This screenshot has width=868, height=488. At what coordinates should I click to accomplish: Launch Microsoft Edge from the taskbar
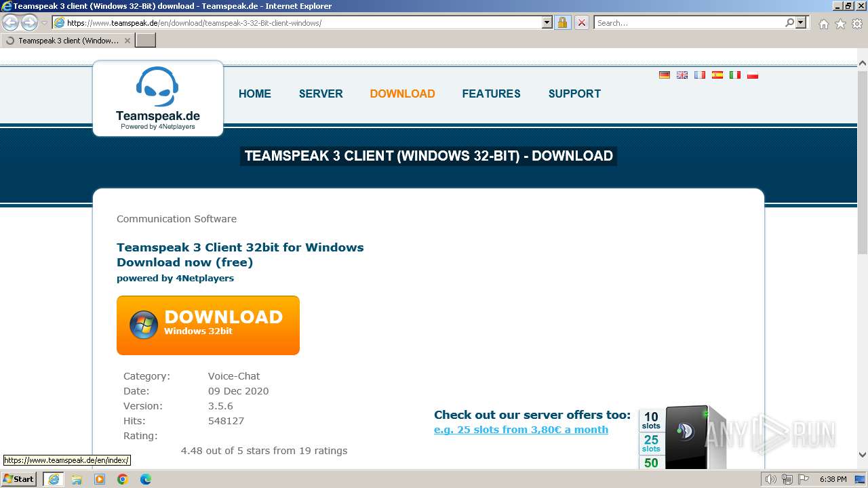pos(146,479)
